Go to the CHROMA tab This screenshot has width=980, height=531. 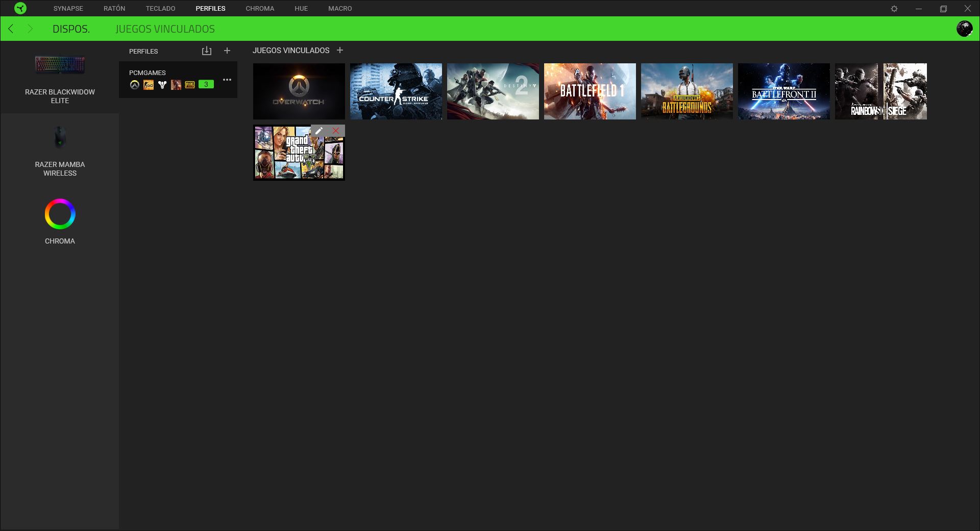[x=260, y=9]
